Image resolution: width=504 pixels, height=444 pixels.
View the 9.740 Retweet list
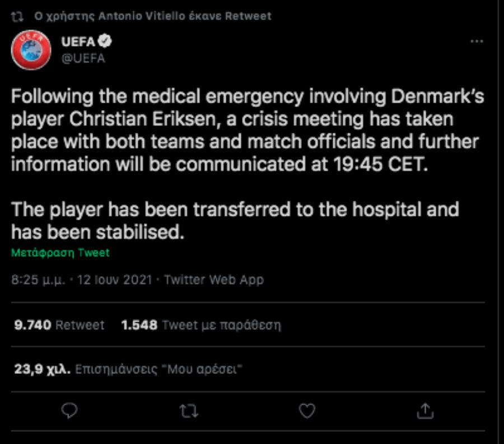(59, 325)
